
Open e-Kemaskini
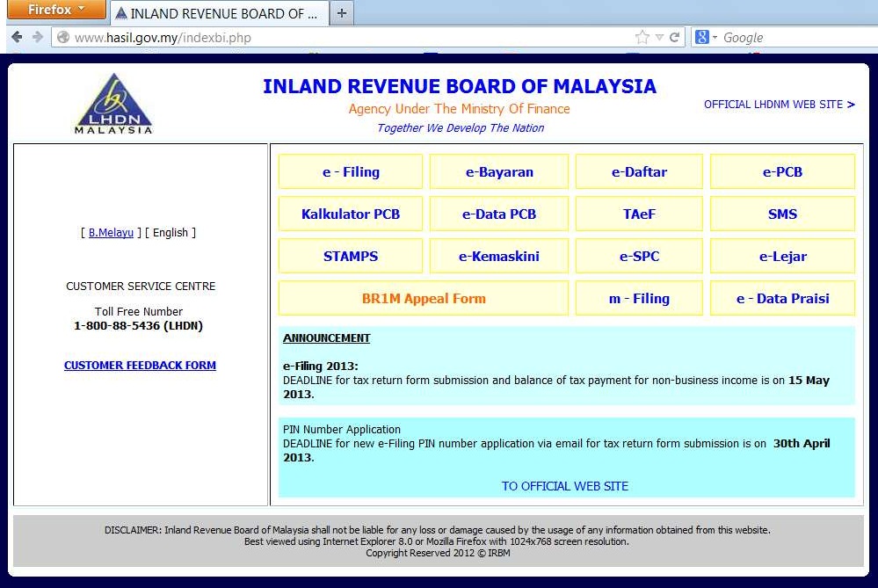tap(499, 256)
